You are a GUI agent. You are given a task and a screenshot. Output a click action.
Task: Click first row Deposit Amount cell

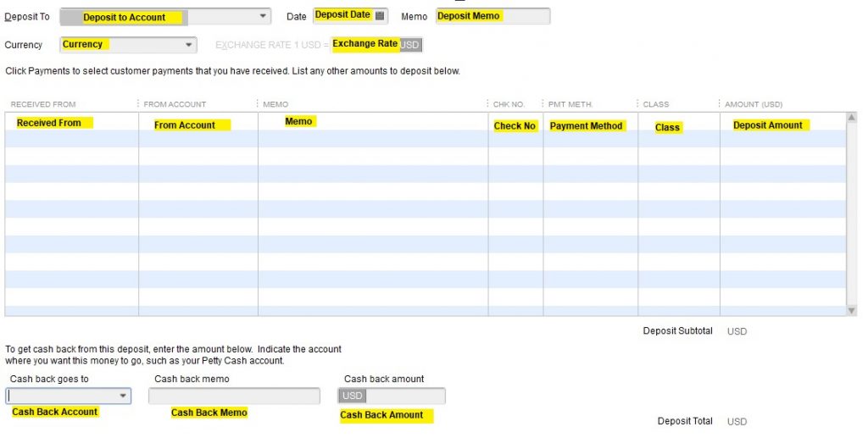click(783, 122)
